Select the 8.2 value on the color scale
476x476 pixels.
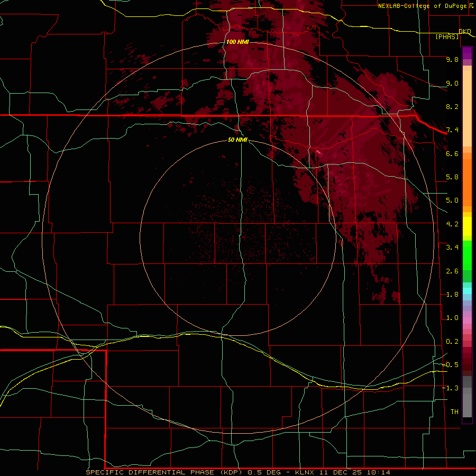pos(452,106)
